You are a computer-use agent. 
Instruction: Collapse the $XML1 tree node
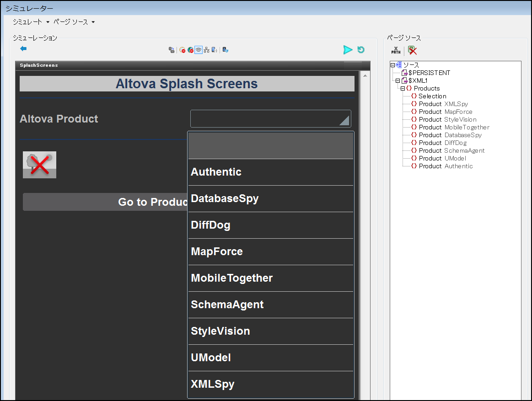tap(398, 81)
